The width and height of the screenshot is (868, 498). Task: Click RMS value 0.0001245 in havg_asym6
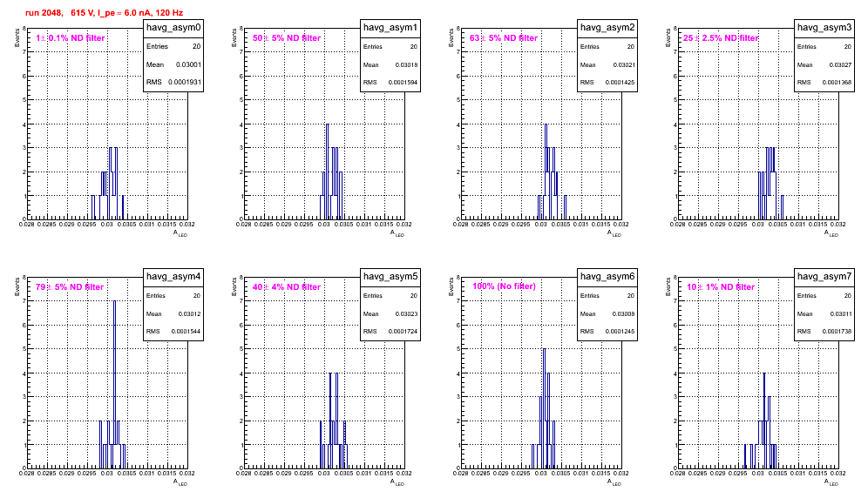click(620, 331)
